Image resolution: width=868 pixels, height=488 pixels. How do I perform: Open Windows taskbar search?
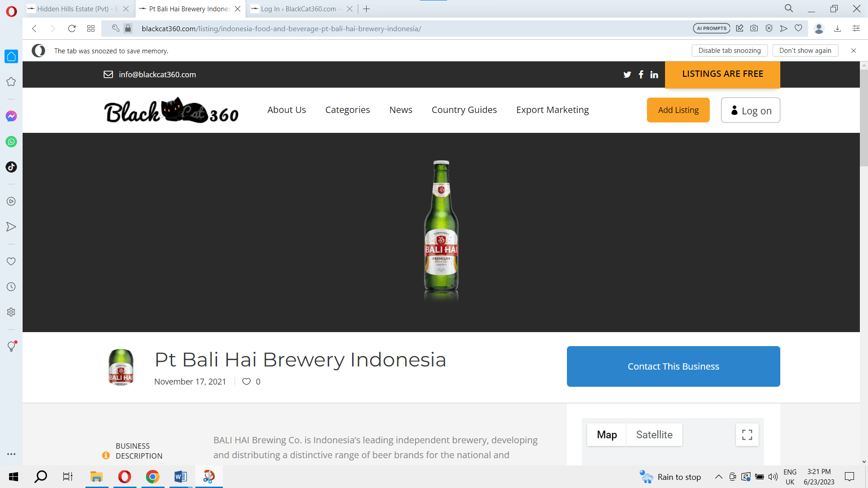click(x=41, y=477)
